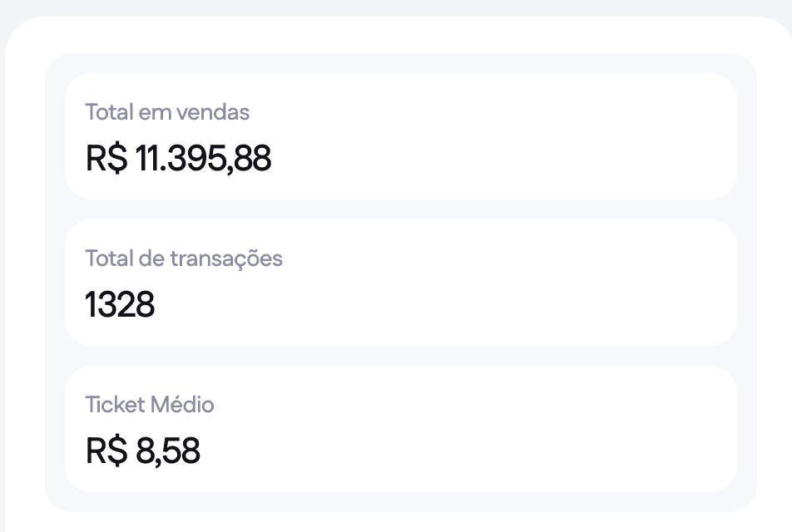Screen dimensions: 792x532
Task: Click the "Total em vendas" label
Action: pos(167,112)
